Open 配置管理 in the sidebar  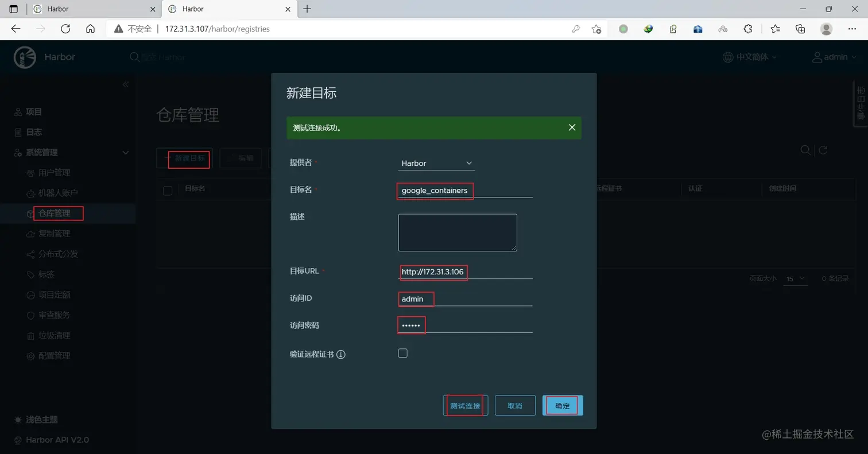point(54,356)
